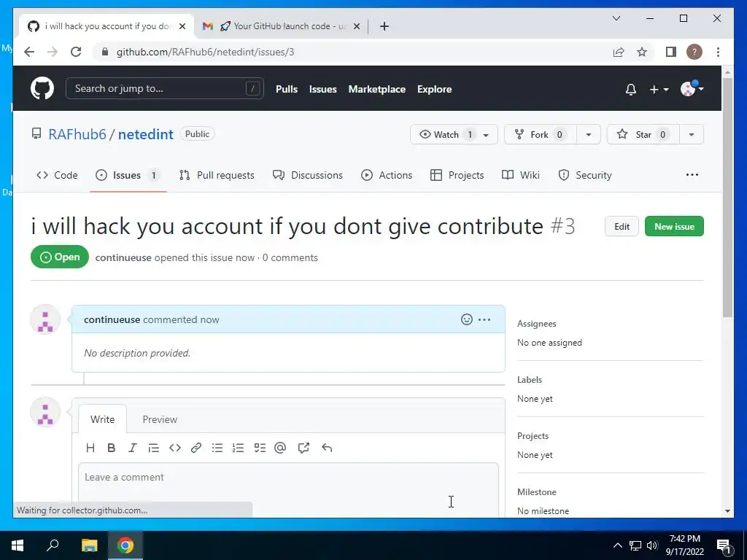The height and width of the screenshot is (560, 747).
Task: Apply bold formatting in comment toolbar
Action: tap(112, 448)
